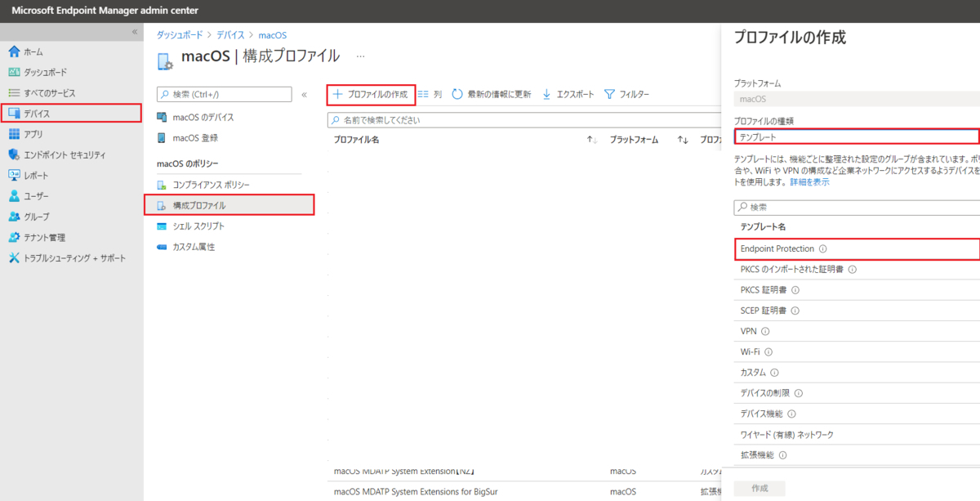Click the コンプライアンス ポリシー menu item
980x501 pixels.
212,185
